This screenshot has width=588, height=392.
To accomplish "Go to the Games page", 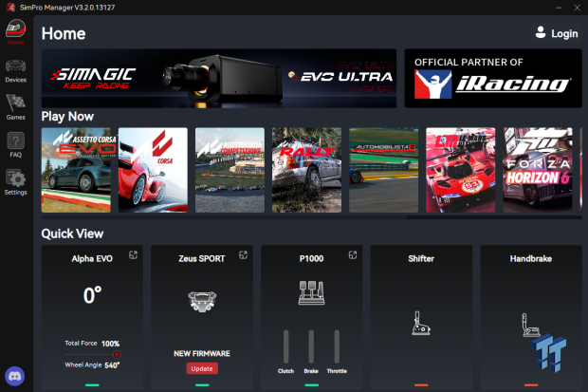I will click(x=16, y=107).
